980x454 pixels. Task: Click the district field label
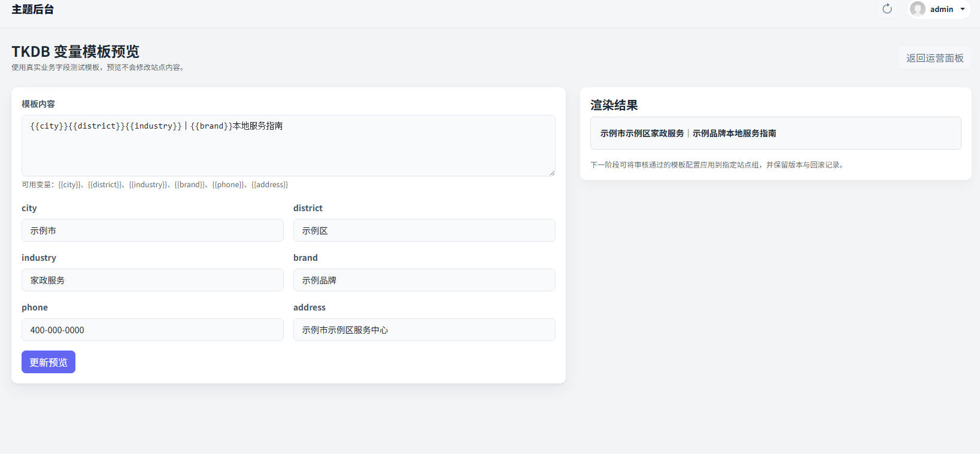click(x=308, y=208)
